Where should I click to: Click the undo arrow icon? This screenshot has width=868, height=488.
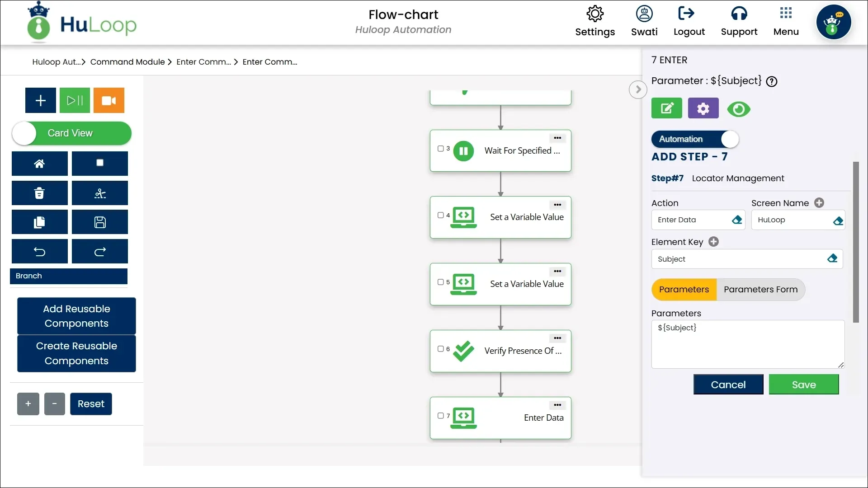[40, 252]
